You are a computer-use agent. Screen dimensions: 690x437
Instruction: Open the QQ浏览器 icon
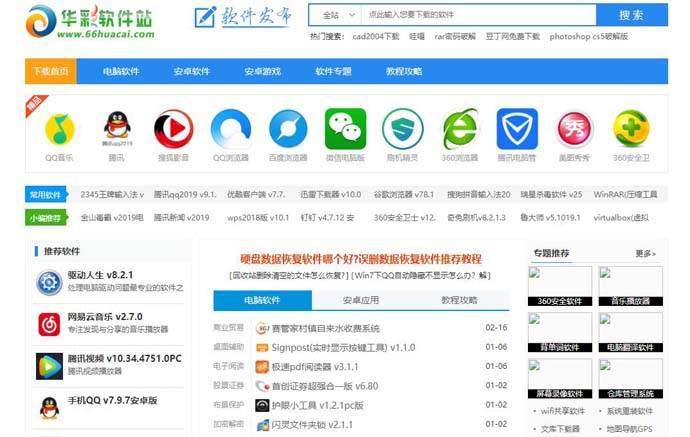pos(231,129)
